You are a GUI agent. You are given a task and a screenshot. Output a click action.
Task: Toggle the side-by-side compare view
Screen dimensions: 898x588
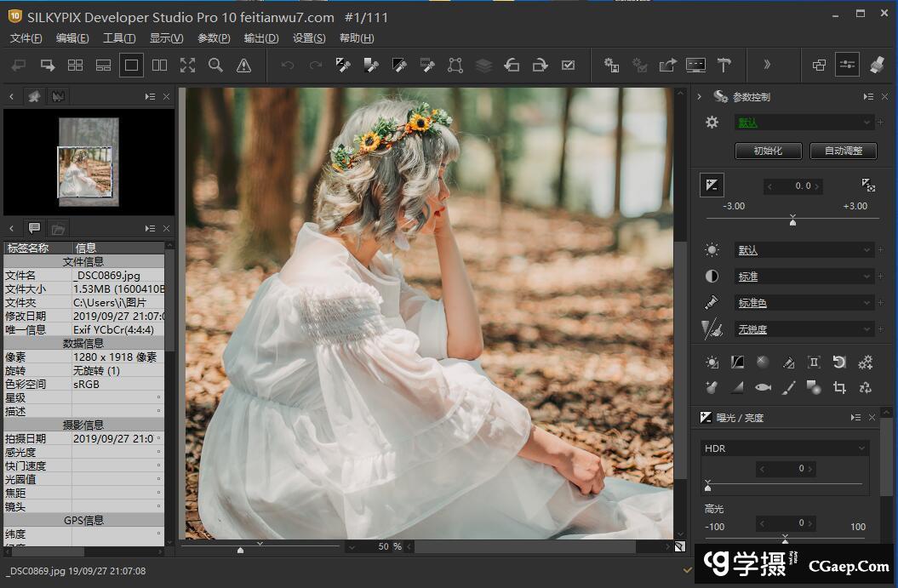click(x=159, y=66)
